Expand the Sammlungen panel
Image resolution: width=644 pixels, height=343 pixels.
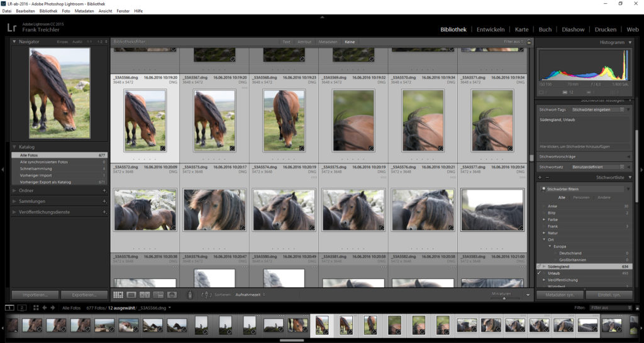[x=14, y=202]
